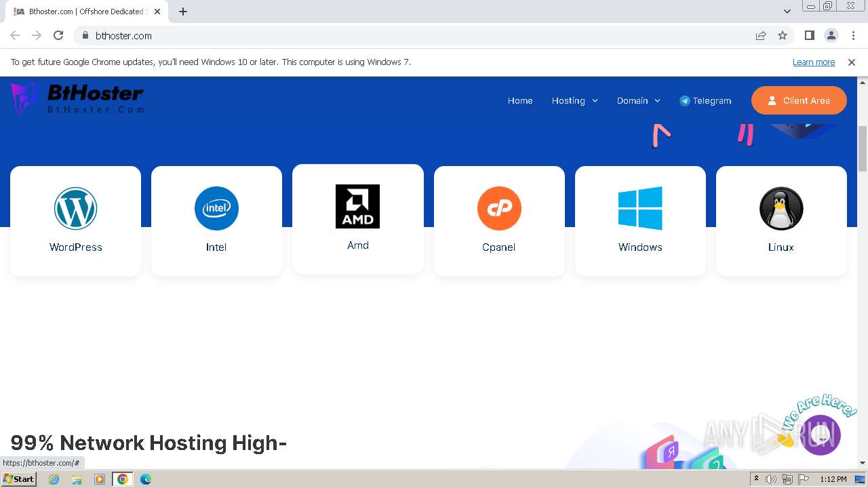868x488 pixels.
Task: Open a new tab with the plus icon
Action: pos(182,12)
